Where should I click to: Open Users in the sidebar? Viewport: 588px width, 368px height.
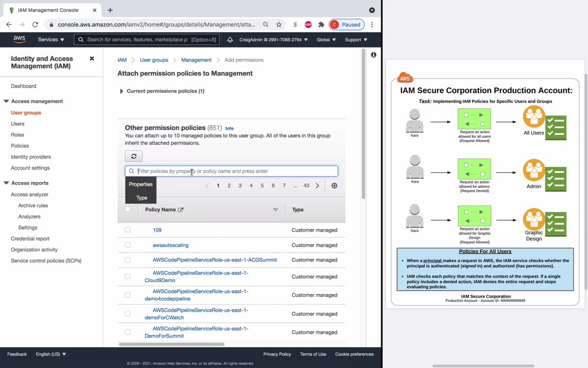pos(18,124)
